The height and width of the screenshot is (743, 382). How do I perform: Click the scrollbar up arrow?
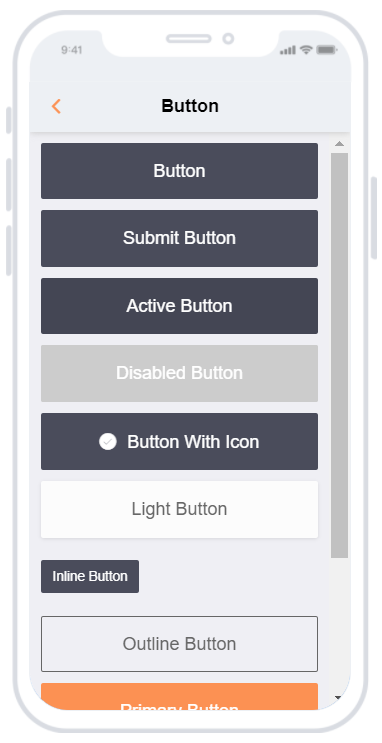click(x=339, y=144)
